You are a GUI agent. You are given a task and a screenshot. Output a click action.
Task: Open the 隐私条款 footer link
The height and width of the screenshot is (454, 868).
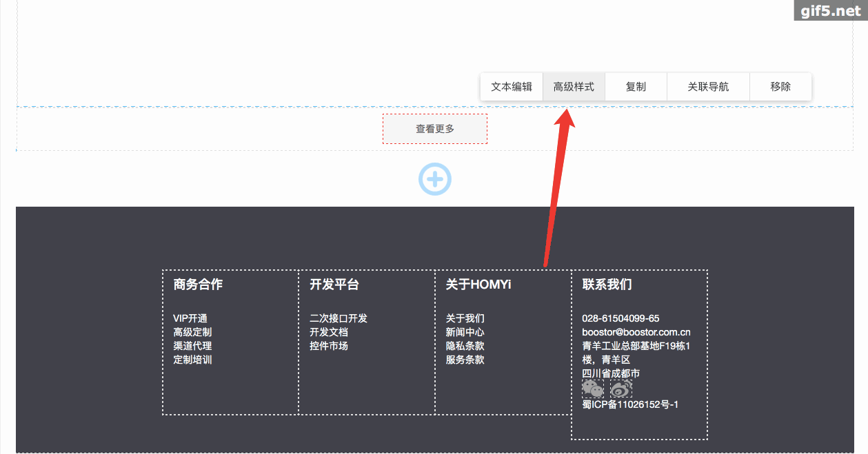pyautogui.click(x=465, y=346)
